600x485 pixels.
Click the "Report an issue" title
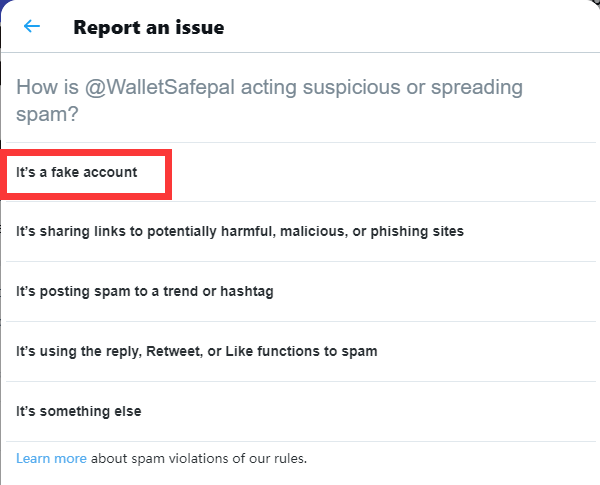coord(149,27)
